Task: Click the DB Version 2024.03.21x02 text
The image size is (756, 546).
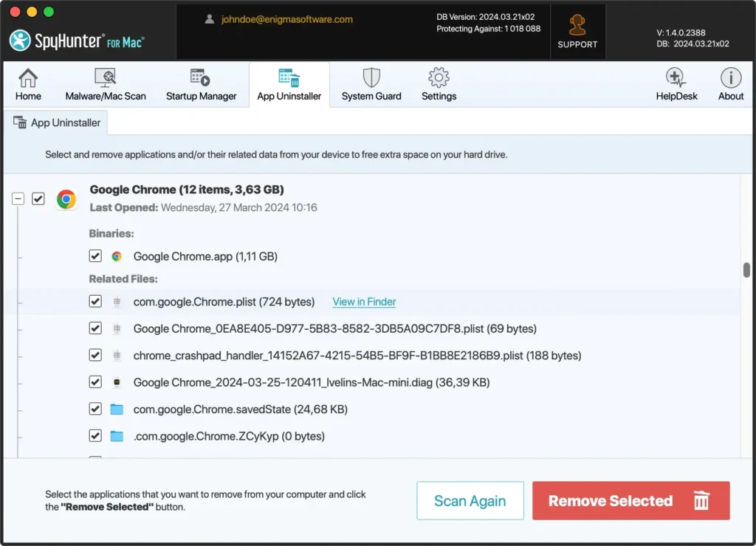Action: point(486,17)
